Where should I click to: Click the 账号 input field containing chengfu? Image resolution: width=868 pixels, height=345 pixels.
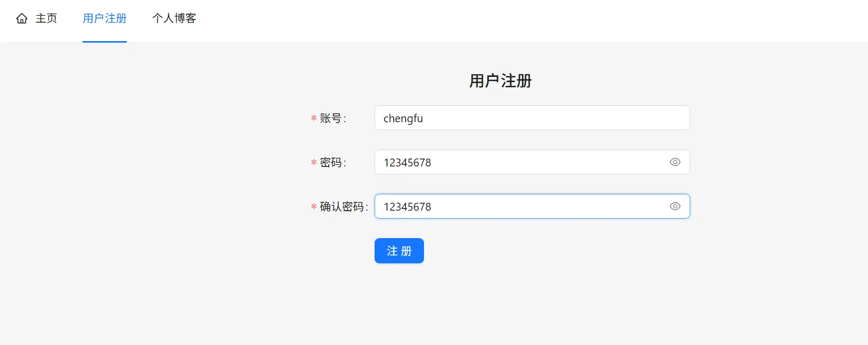click(x=532, y=118)
